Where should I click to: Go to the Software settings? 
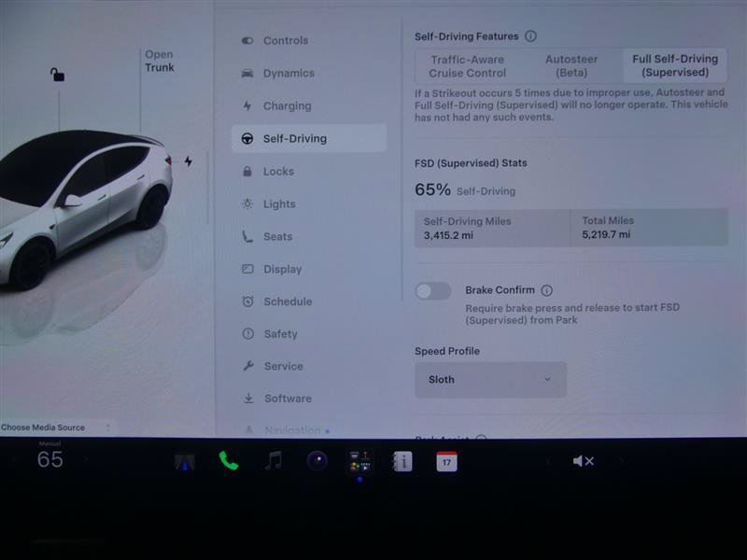point(309,399)
